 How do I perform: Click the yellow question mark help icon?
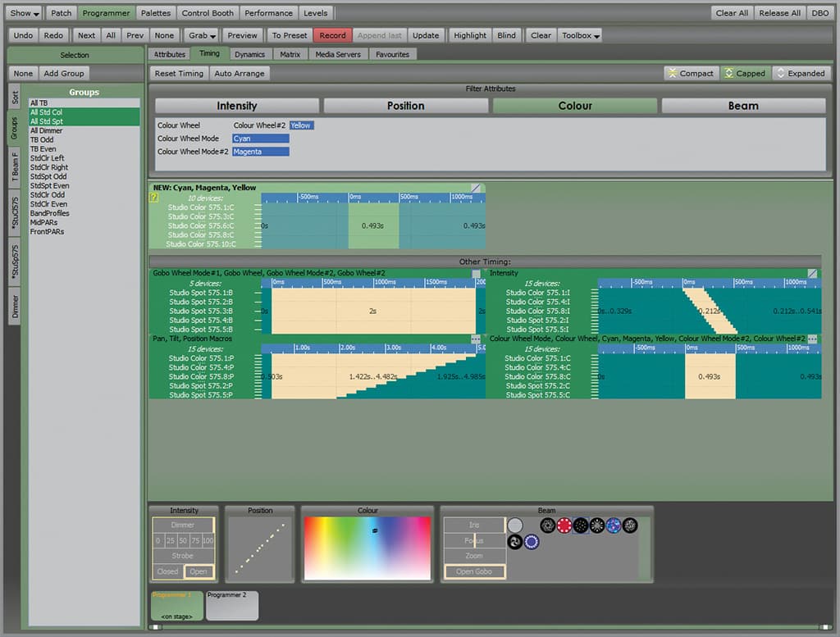(153, 198)
